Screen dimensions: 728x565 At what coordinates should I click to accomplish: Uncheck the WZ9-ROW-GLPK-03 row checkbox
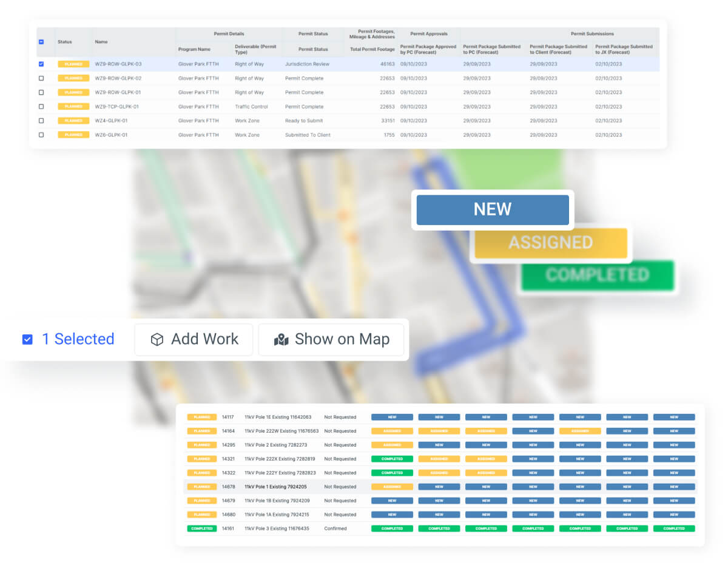pos(41,64)
